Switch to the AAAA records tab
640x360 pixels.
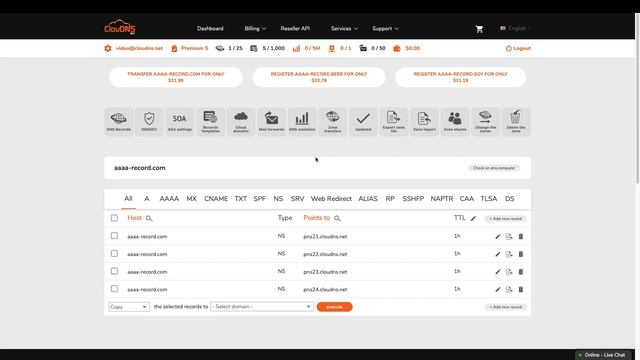tap(169, 199)
